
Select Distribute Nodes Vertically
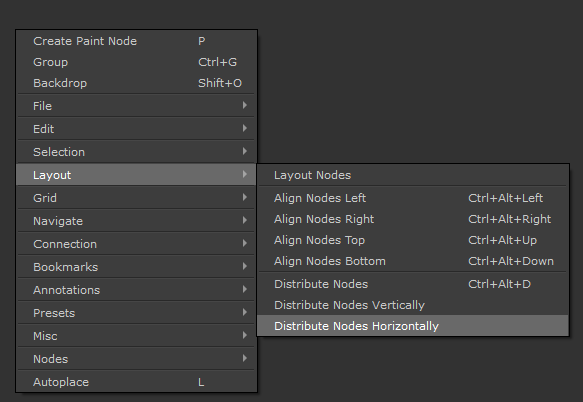(x=413, y=305)
